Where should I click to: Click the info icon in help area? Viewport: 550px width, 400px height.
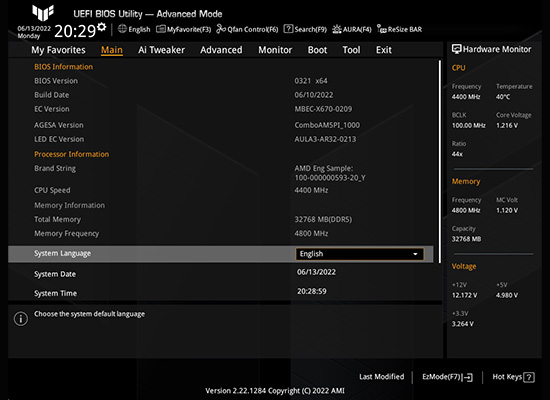(x=21, y=319)
